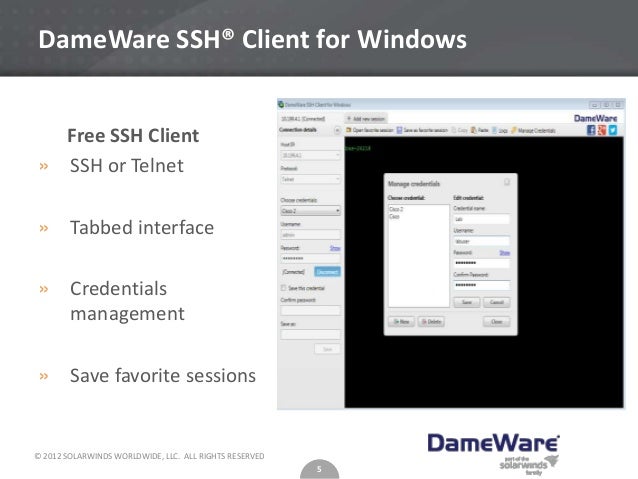Select Cisco in the credential list
The width and height of the screenshot is (638, 479).
pos(394,217)
